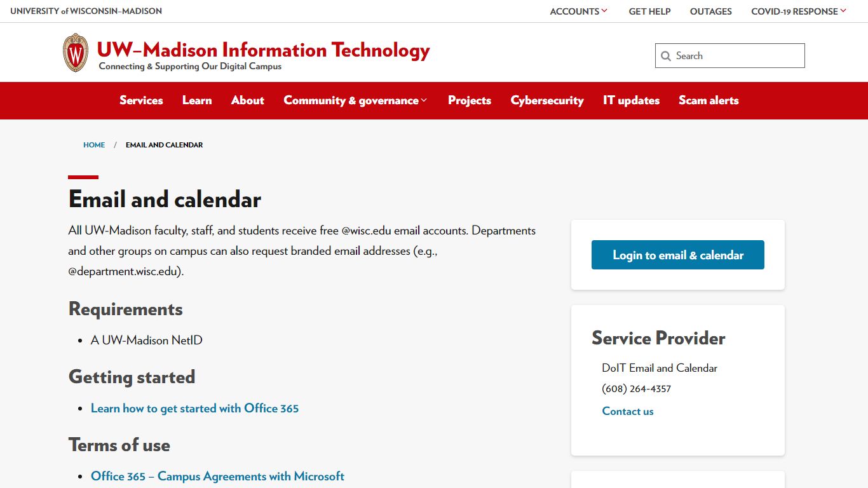868x488 pixels.
Task: Open the Learn menu item
Action: 197,100
